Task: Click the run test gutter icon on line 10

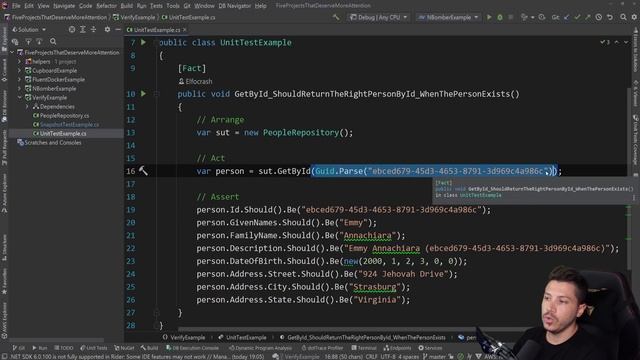Action: (x=143, y=94)
